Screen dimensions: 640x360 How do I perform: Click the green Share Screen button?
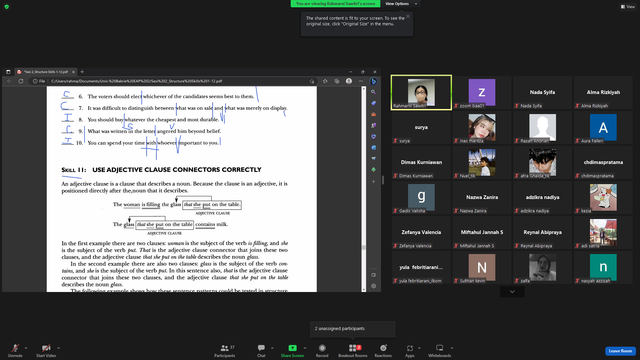click(292, 350)
